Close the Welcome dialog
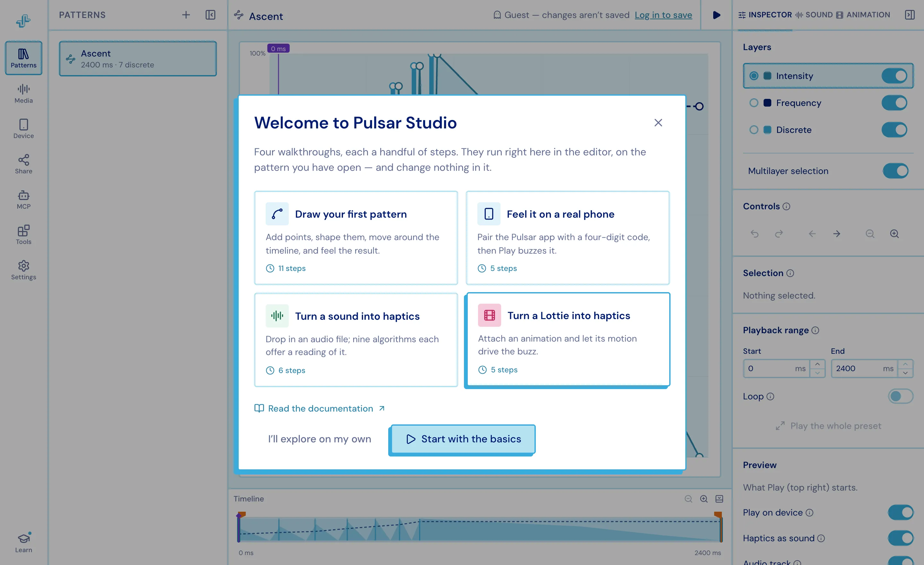The height and width of the screenshot is (565, 924). pyautogui.click(x=658, y=123)
